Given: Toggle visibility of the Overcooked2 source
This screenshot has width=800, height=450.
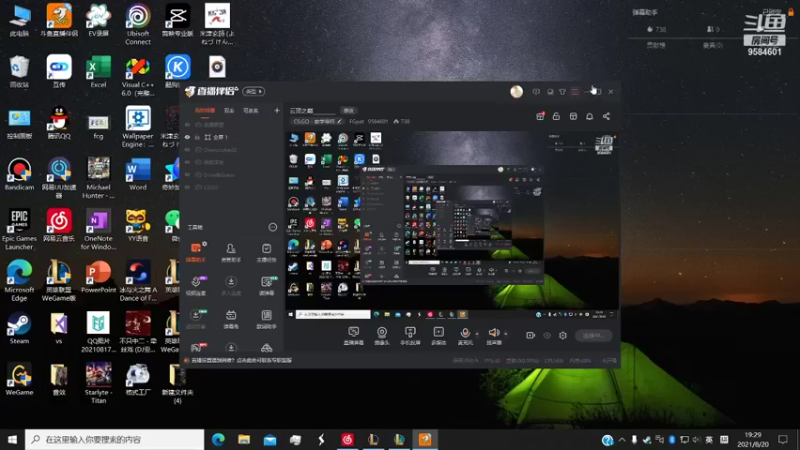Looking at the screenshot, I should pyautogui.click(x=187, y=150).
